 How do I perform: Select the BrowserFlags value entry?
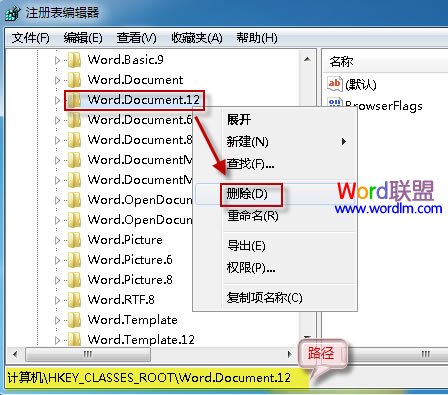(384, 106)
